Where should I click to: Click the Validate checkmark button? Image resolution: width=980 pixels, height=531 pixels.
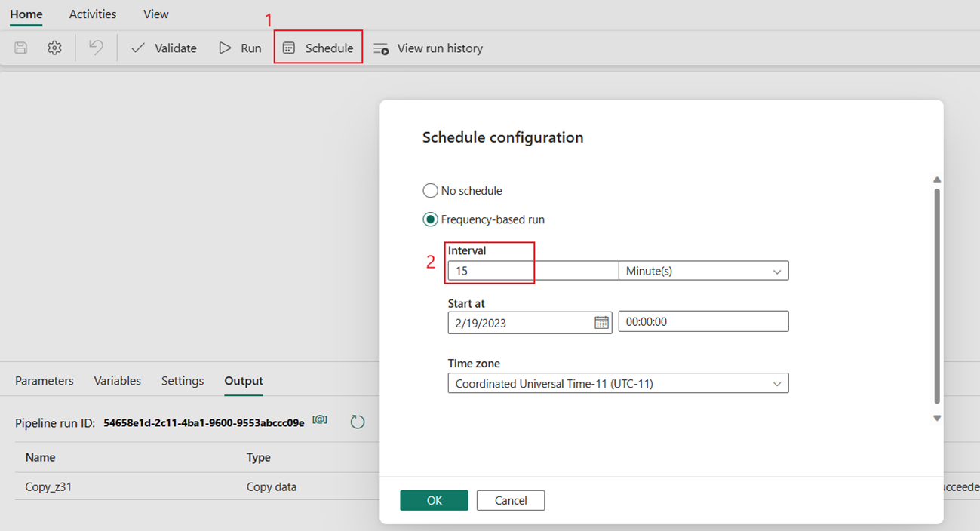coord(164,48)
